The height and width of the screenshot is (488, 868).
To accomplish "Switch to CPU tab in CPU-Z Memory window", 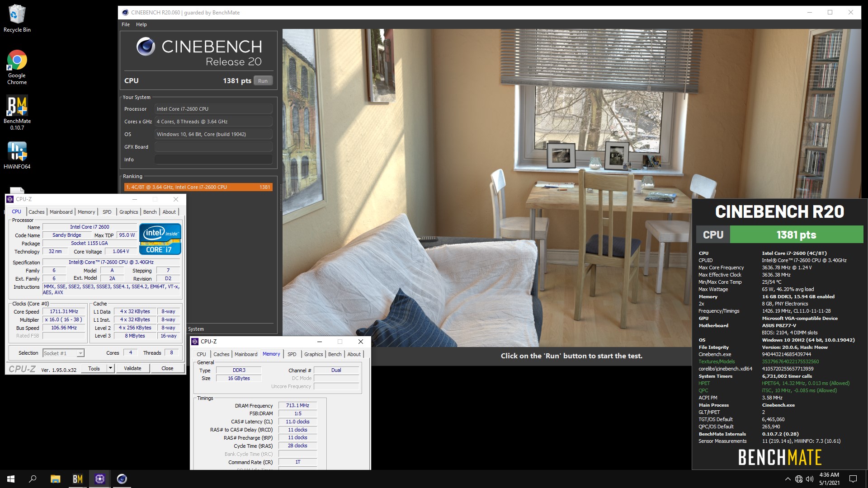I will pos(202,354).
